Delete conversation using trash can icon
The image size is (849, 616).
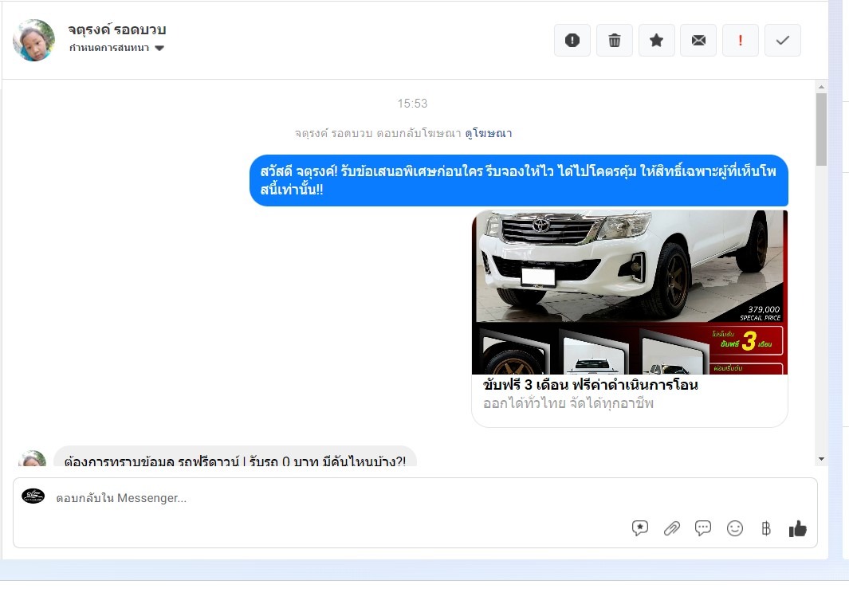[615, 41]
